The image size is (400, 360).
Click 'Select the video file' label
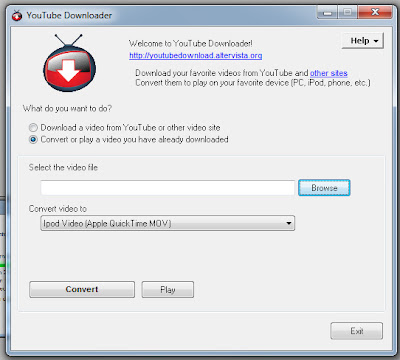pos(63,167)
